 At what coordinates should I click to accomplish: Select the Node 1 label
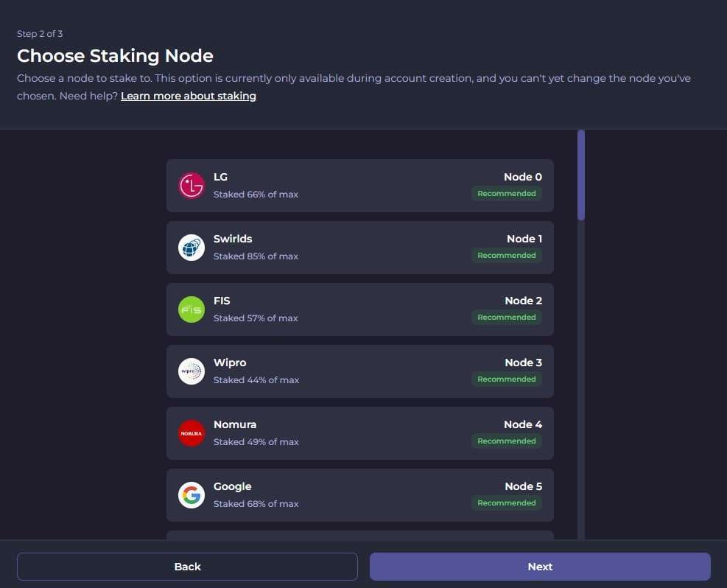tap(524, 239)
